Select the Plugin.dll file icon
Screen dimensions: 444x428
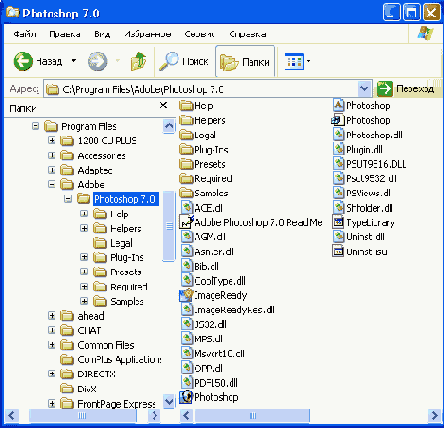pyautogui.click(x=339, y=149)
